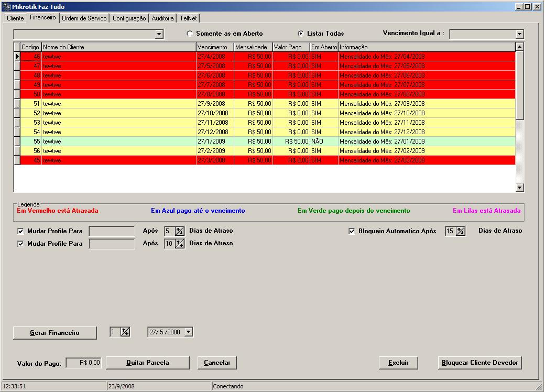
Task: Click the grid scroll up arrow
Action: tap(520, 47)
